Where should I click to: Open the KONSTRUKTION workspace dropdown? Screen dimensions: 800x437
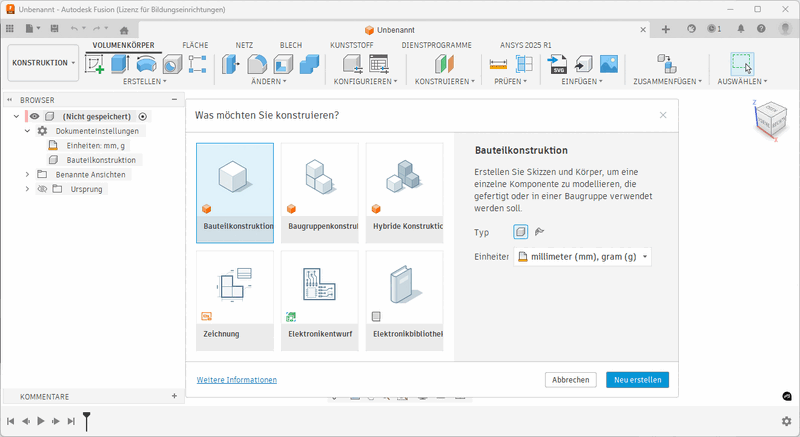(x=43, y=63)
